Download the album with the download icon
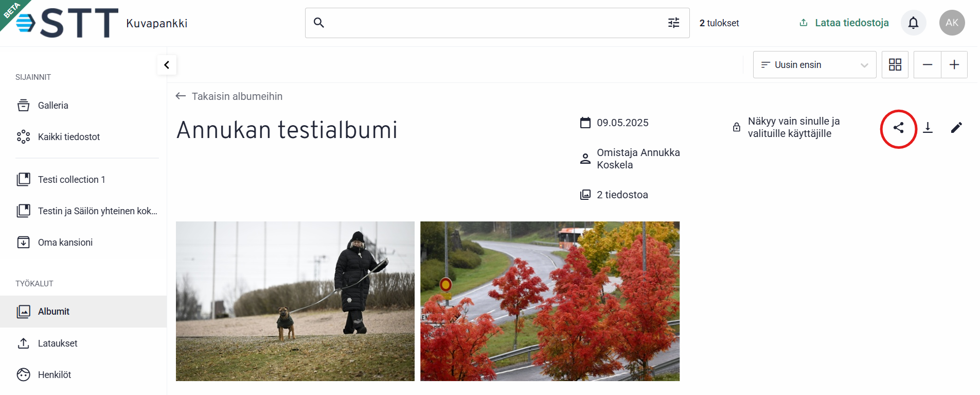Image resolution: width=980 pixels, height=395 pixels. click(928, 128)
